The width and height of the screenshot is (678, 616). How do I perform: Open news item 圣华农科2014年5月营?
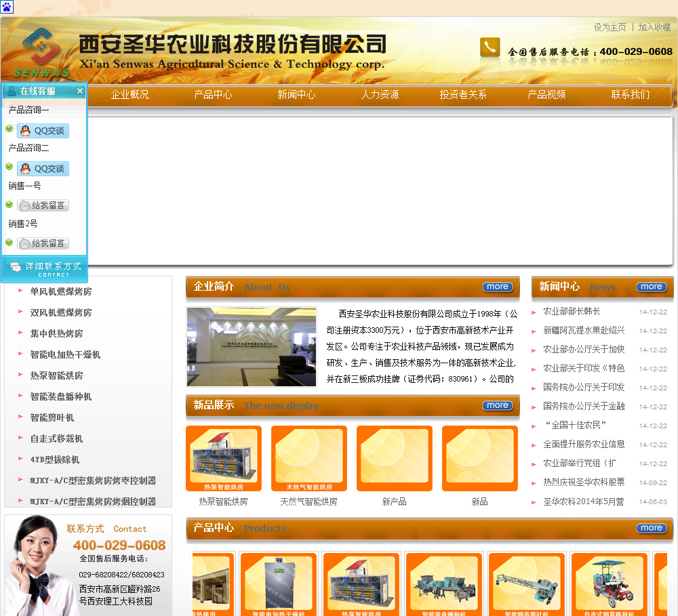coord(584,501)
